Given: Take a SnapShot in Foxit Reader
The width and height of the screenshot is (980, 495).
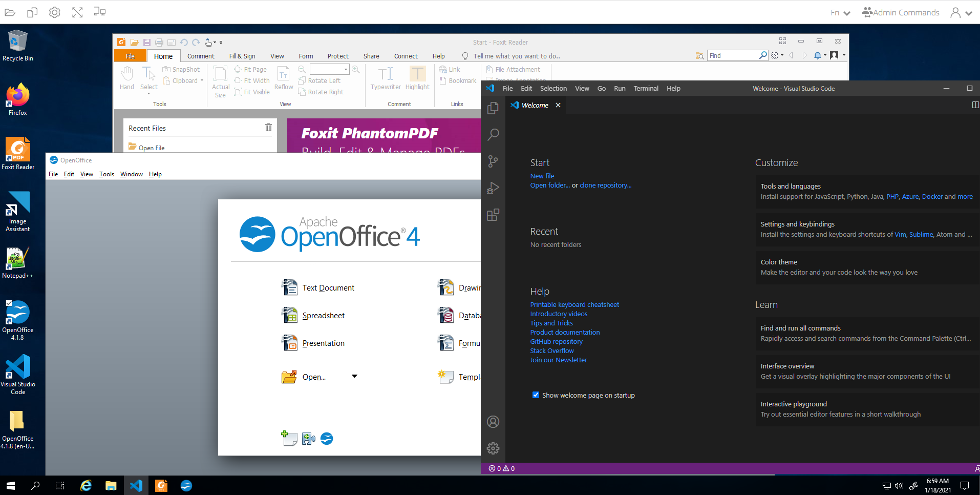Looking at the screenshot, I should point(181,69).
